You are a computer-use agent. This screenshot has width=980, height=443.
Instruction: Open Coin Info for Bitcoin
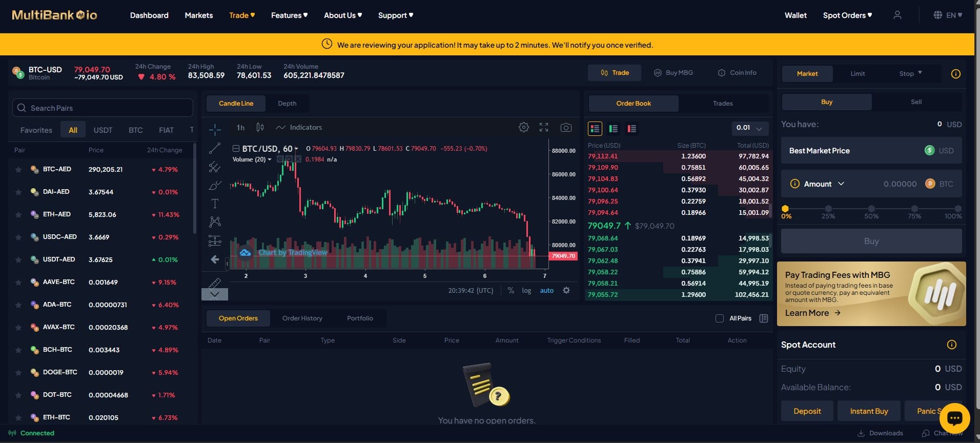pos(737,73)
